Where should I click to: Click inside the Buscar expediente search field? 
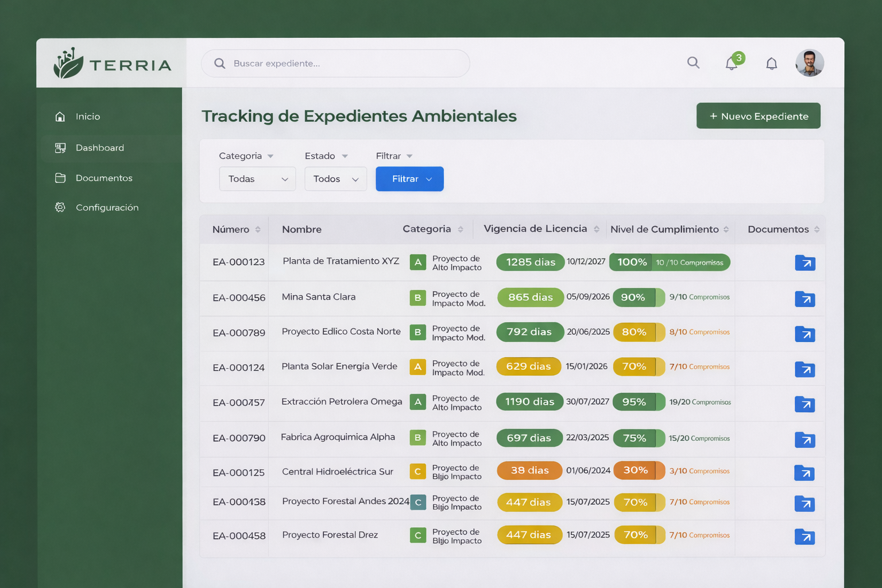(335, 63)
